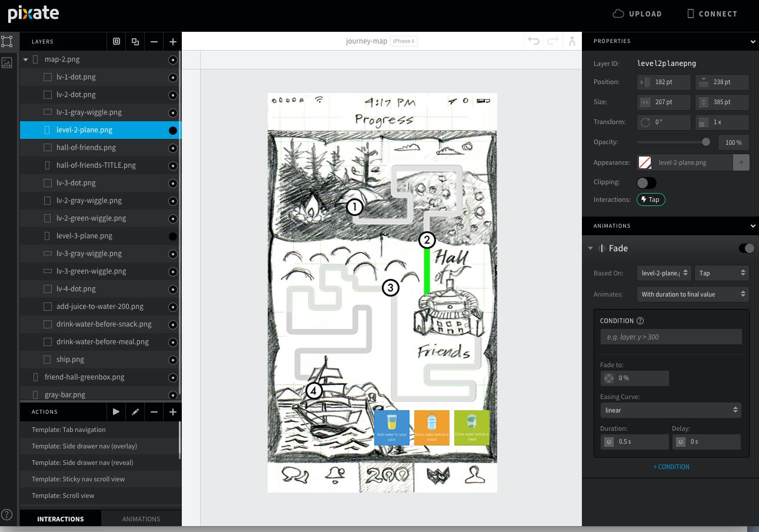Click the Tap interaction pill
This screenshot has width=759, height=532.
pos(651,199)
